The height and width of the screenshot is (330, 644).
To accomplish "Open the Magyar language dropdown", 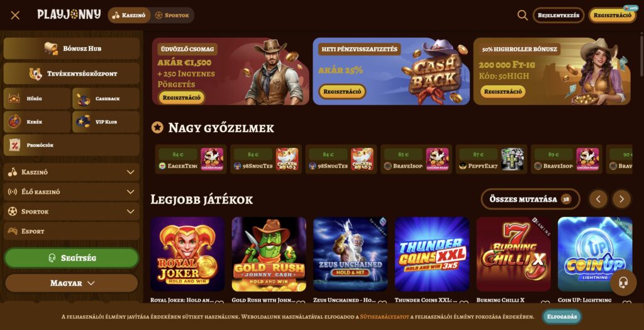I will (x=72, y=283).
